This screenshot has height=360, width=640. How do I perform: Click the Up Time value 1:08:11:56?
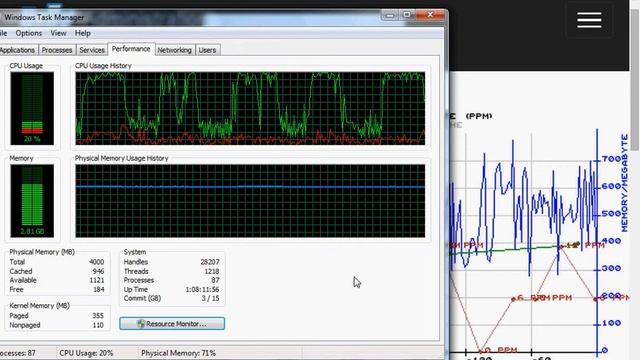click(x=202, y=289)
